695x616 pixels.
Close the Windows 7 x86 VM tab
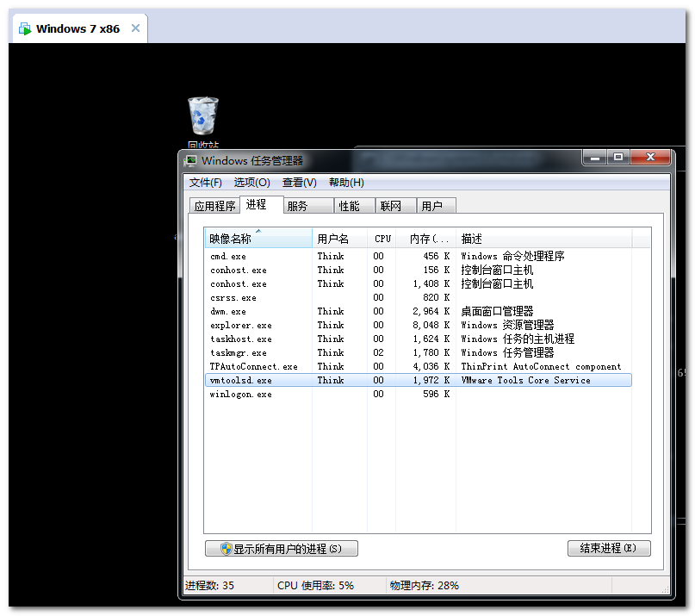click(x=135, y=28)
